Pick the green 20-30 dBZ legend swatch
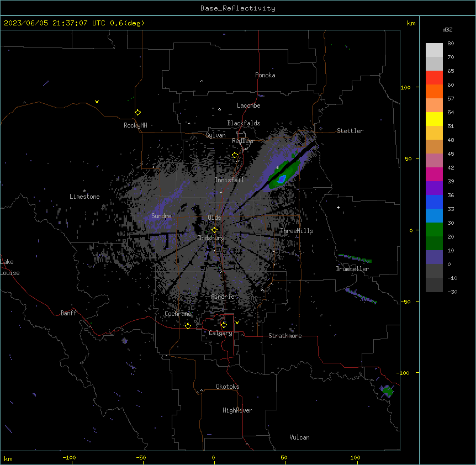This screenshot has height=465, width=476. click(x=434, y=230)
